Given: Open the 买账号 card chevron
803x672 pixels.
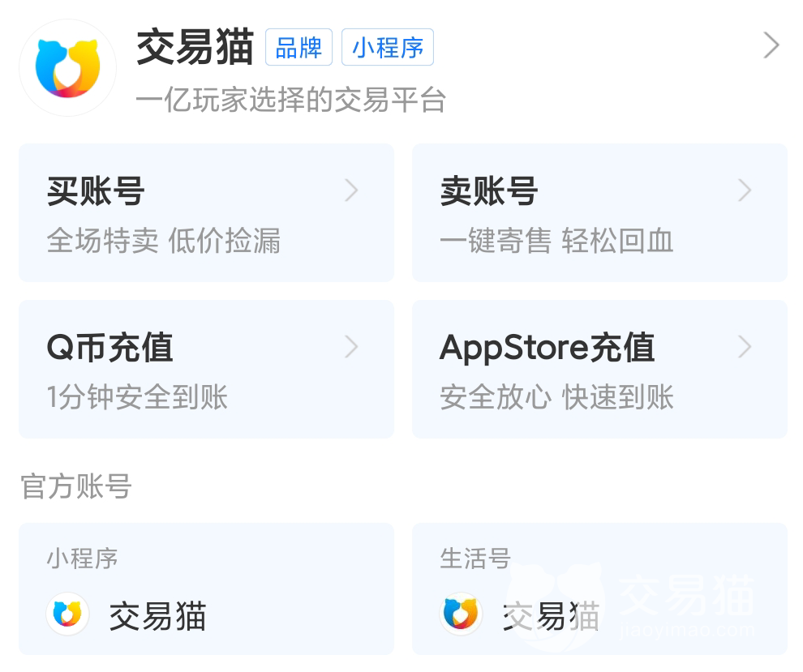Looking at the screenshot, I should 351,190.
